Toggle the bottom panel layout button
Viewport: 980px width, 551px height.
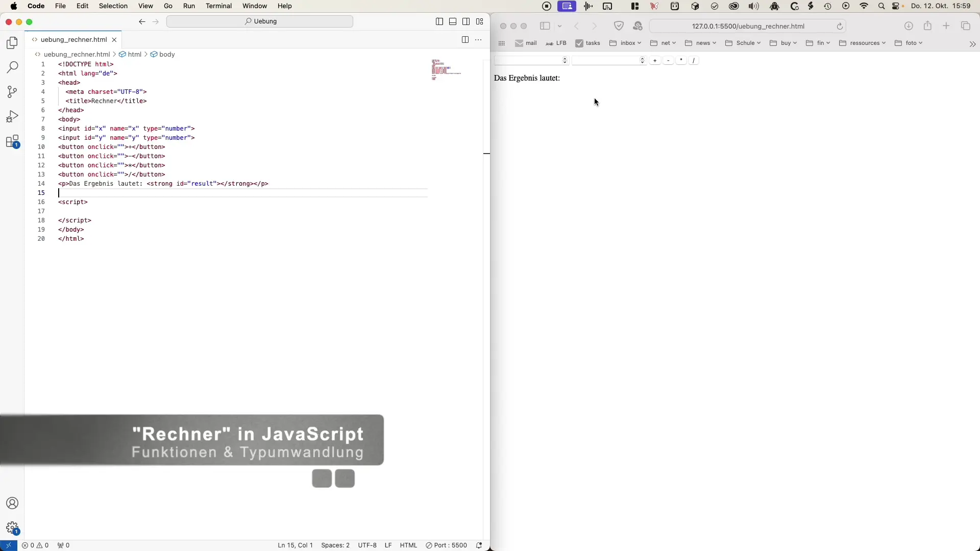(453, 21)
